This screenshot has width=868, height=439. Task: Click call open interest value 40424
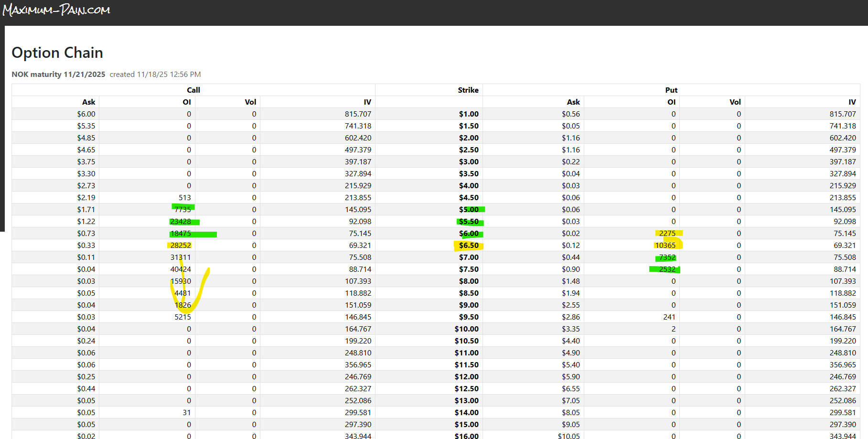pos(181,269)
